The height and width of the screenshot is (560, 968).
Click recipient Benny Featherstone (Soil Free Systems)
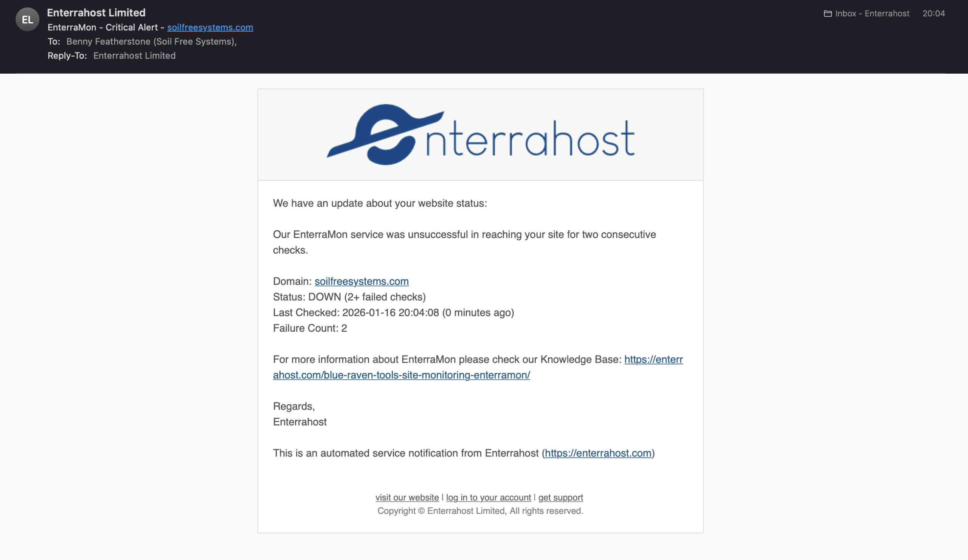pyautogui.click(x=152, y=41)
